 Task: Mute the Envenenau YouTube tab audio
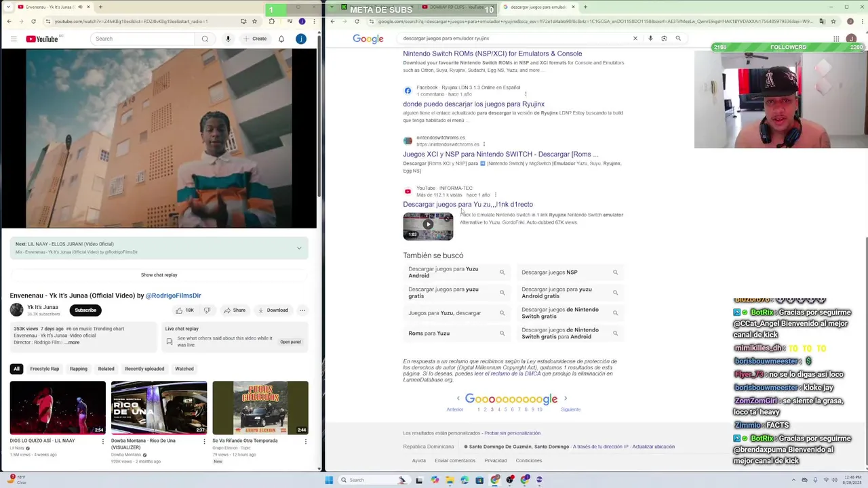(x=80, y=7)
